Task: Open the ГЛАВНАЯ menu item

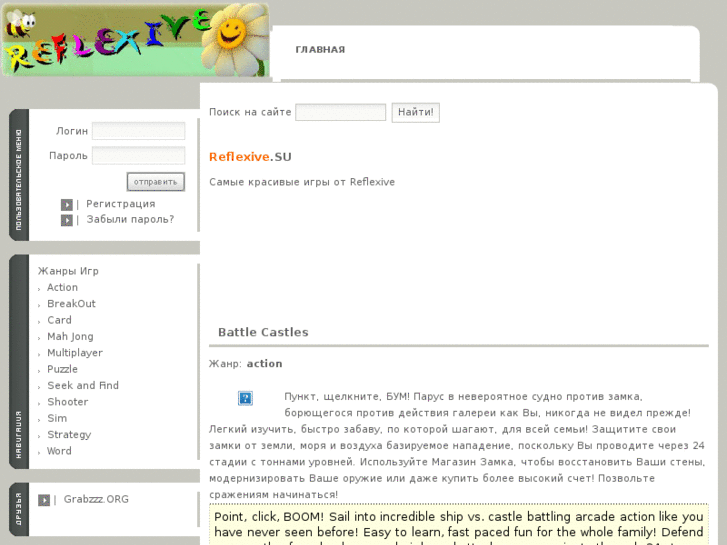Action: click(320, 50)
